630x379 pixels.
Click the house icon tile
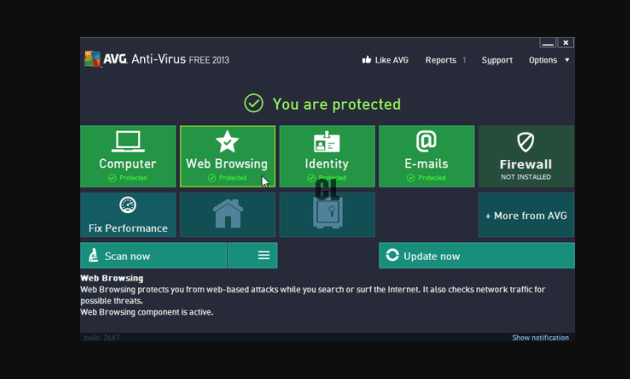[x=228, y=215]
